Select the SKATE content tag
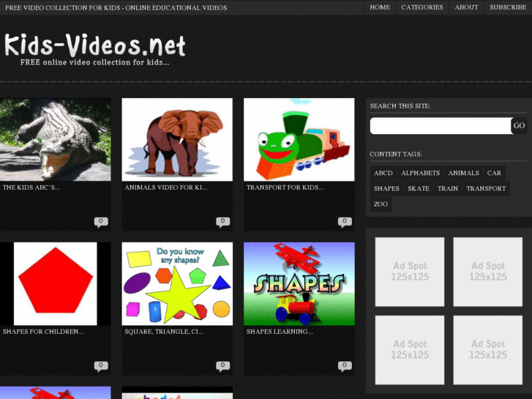The height and width of the screenshot is (399, 532). (419, 189)
